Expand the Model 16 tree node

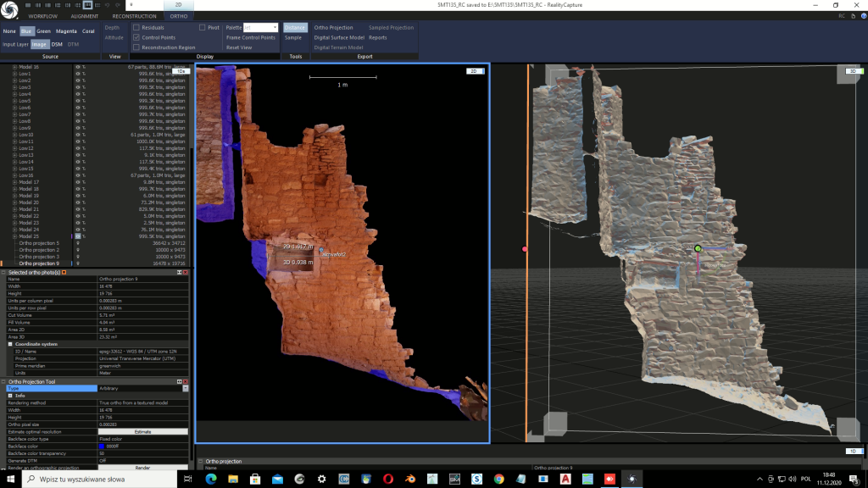(x=15, y=67)
